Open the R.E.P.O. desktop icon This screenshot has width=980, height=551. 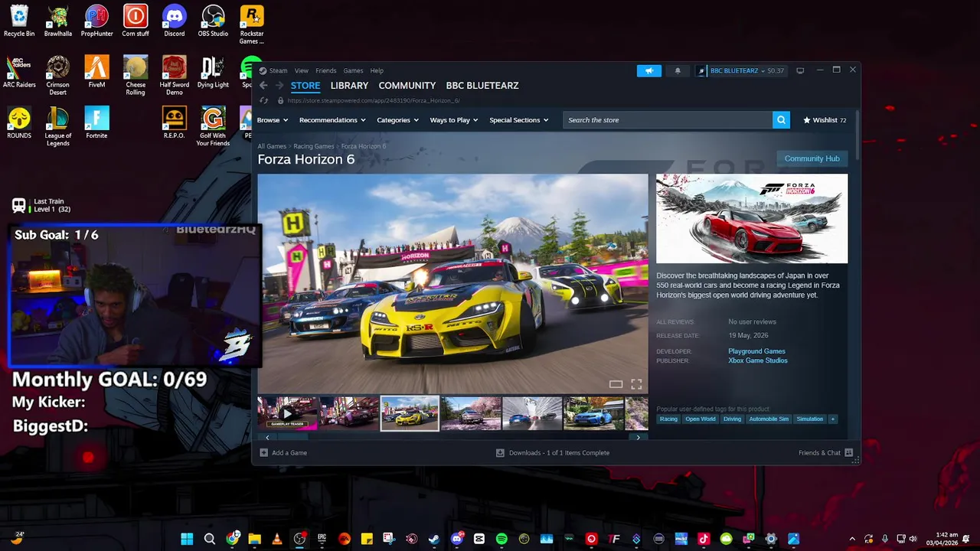pyautogui.click(x=174, y=122)
